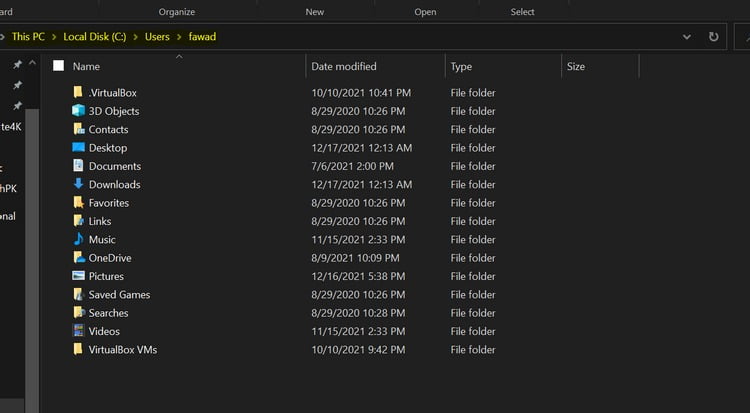The image size is (750, 413).
Task: Select the Favorites star folder icon
Action: 78,202
